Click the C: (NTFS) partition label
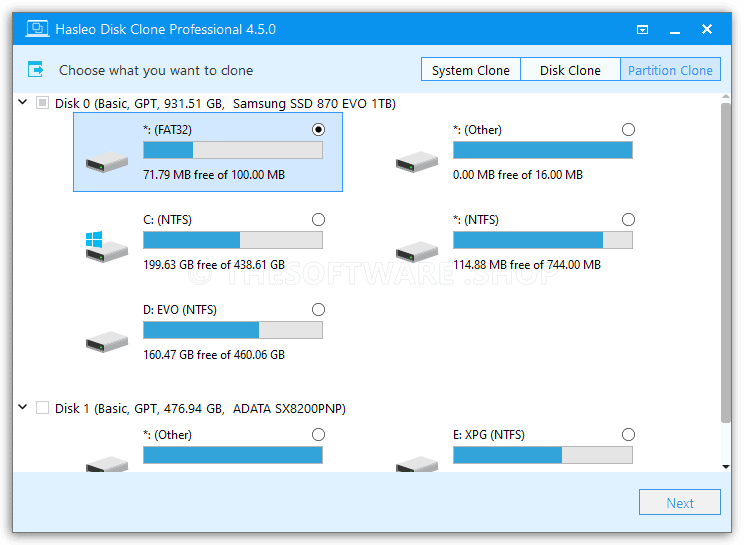The width and height of the screenshot is (744, 545). coord(167,220)
